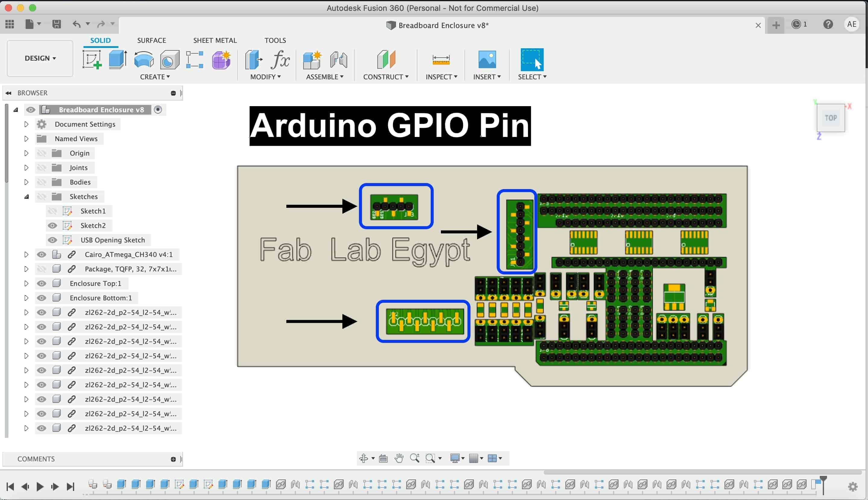Show the Bodies folder visibility
The height and width of the screenshot is (500, 868).
coord(42,182)
